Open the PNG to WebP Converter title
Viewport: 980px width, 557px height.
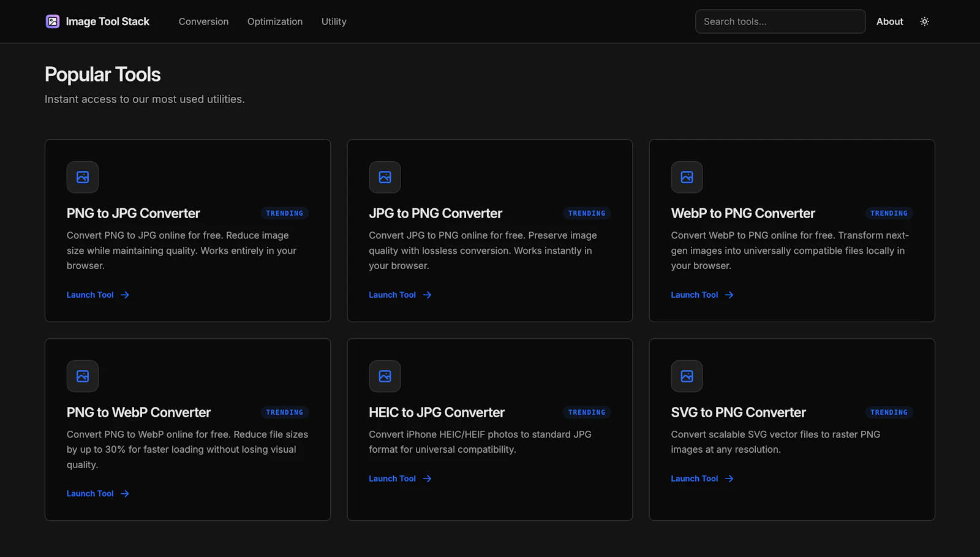click(138, 412)
